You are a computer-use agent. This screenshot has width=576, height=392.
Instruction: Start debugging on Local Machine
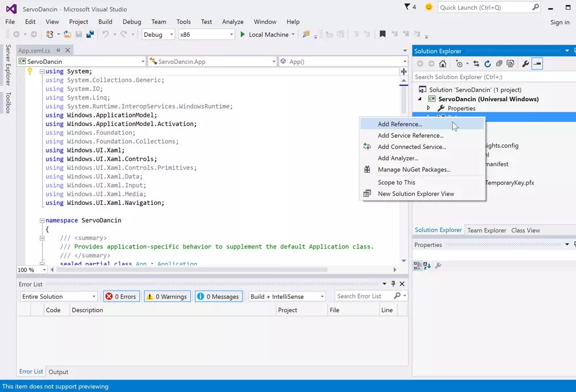[265, 35]
